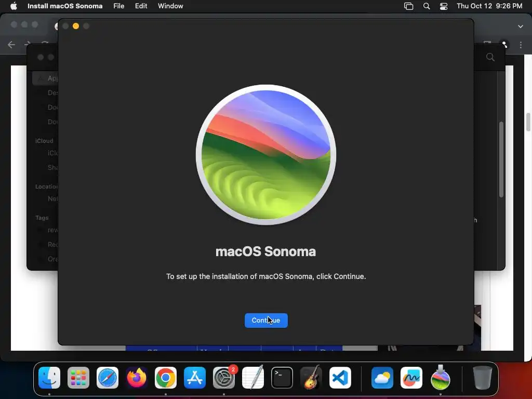The height and width of the screenshot is (399, 532).
Task: Open Firefox from the Dock
Action: pyautogui.click(x=137, y=378)
